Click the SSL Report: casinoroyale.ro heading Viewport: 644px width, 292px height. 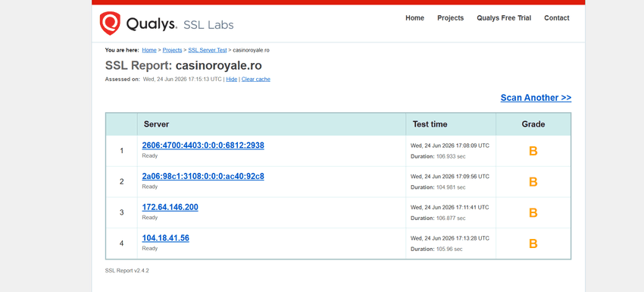pos(183,66)
